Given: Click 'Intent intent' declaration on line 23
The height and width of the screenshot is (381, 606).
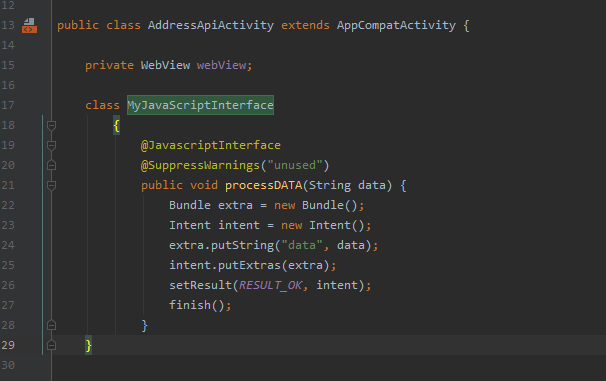Looking at the screenshot, I should (x=214, y=225).
